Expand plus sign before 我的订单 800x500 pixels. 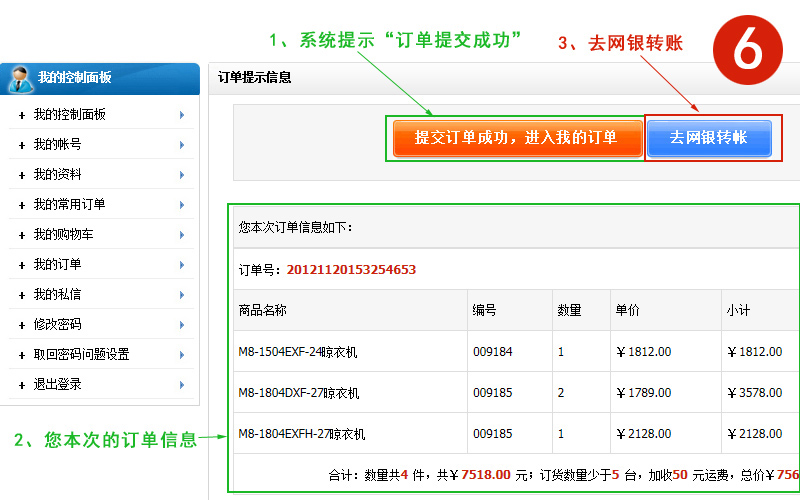click(x=22, y=266)
